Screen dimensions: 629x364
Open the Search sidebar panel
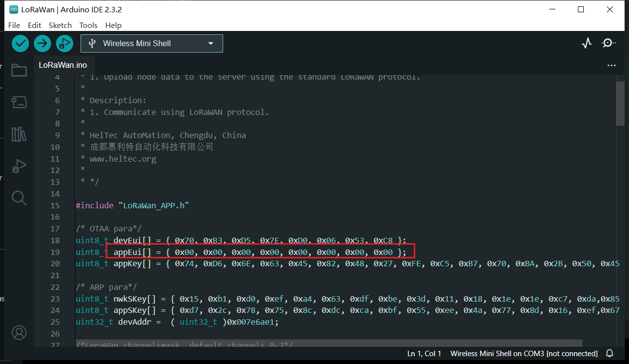point(19,198)
